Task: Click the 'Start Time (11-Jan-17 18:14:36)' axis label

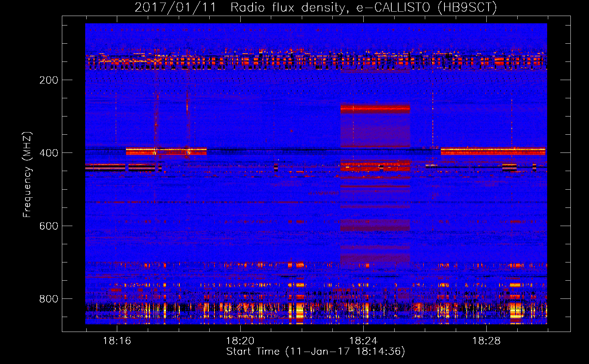Action: coord(316,352)
